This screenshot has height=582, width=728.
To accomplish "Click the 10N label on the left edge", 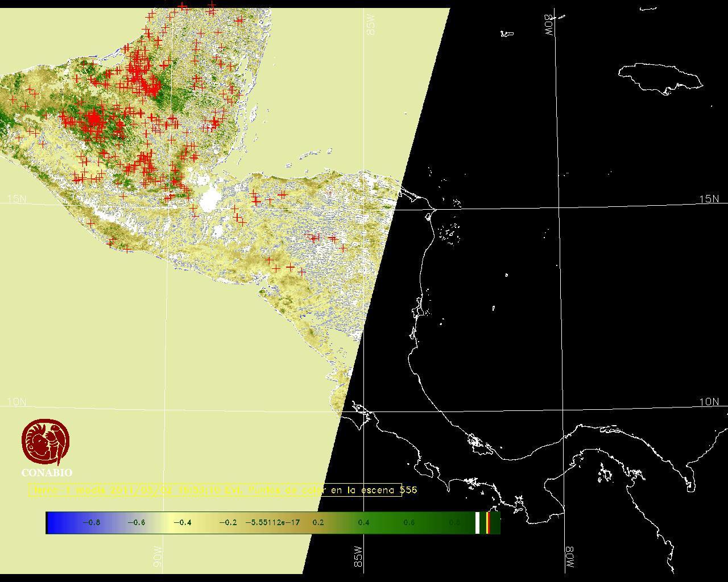I will pos(16,402).
